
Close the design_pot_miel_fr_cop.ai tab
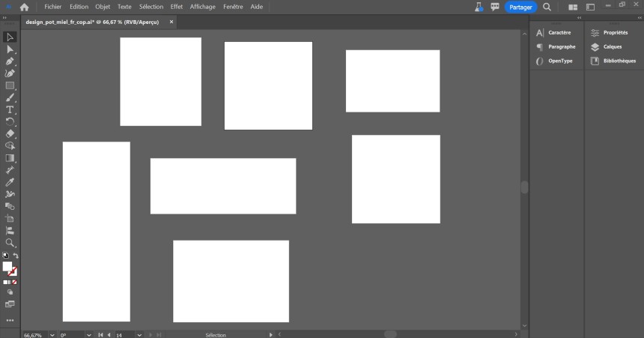(x=171, y=22)
